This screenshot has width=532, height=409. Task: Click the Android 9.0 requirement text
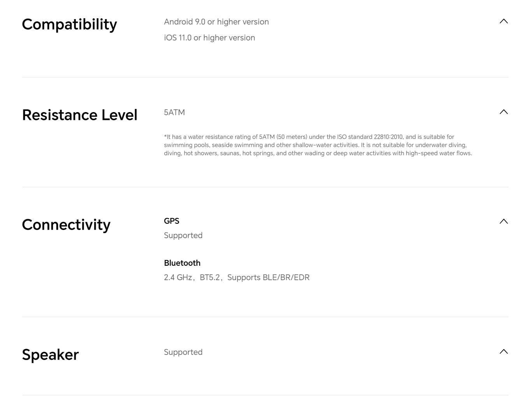point(216,22)
